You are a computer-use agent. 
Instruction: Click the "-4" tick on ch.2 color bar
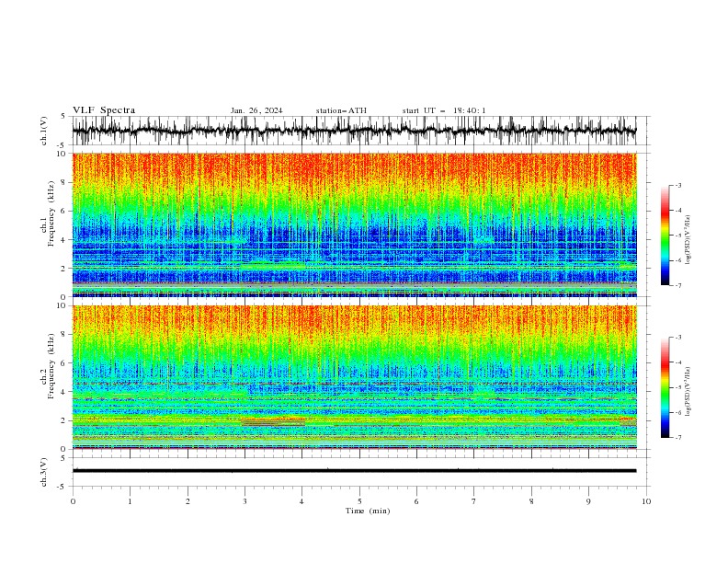click(x=678, y=362)
